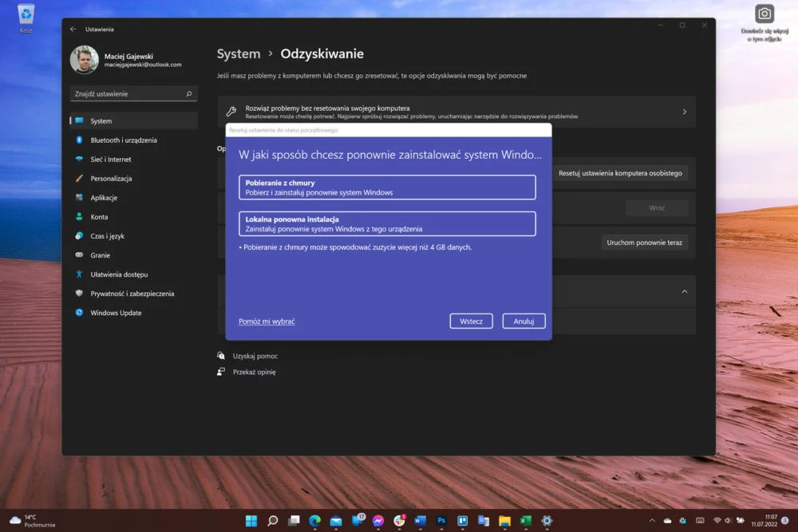Open Prywatność i zabezpieczenia settings
The width and height of the screenshot is (798, 532).
coord(133,294)
